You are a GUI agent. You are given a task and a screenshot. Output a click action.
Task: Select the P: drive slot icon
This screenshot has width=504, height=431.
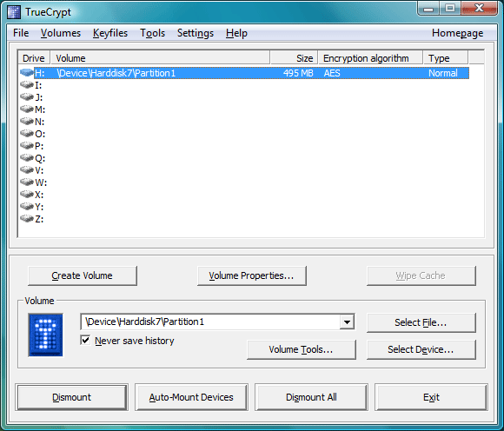tap(27, 146)
